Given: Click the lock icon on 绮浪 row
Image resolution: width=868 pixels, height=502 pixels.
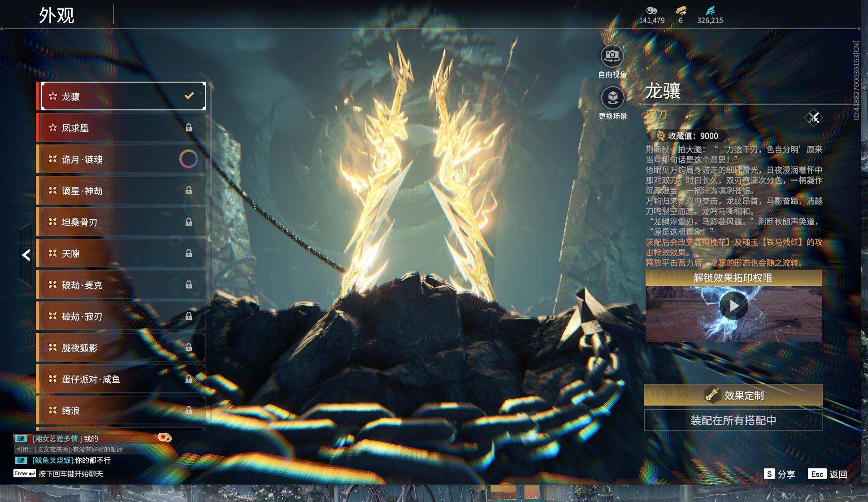Looking at the screenshot, I should coord(189,410).
